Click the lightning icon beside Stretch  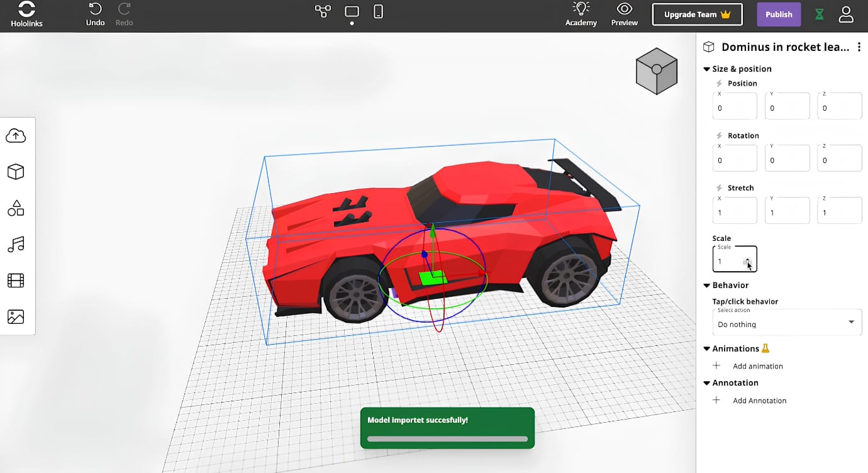[720, 187]
